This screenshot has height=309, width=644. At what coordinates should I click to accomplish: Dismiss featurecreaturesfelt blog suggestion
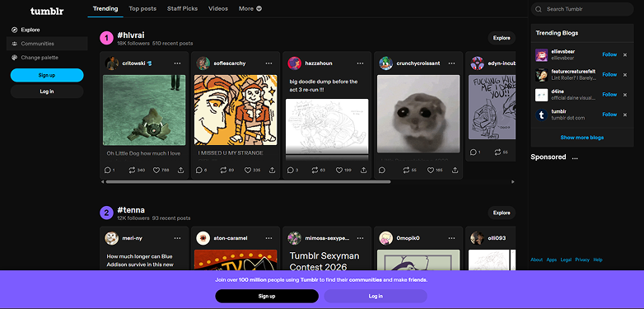pos(625,75)
